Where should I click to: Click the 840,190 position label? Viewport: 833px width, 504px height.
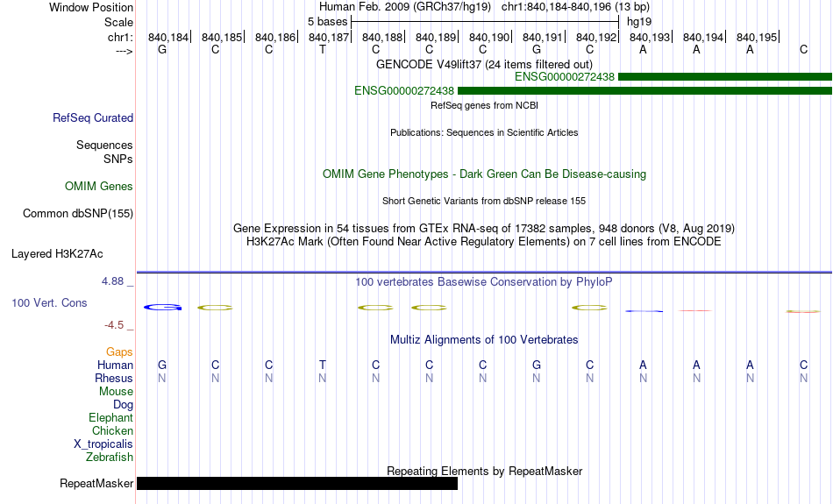coord(489,37)
